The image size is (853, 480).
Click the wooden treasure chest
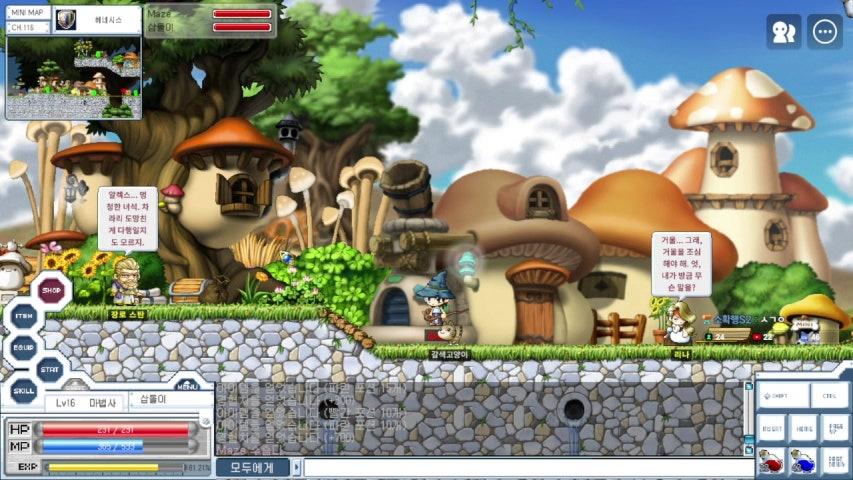pos(187,291)
